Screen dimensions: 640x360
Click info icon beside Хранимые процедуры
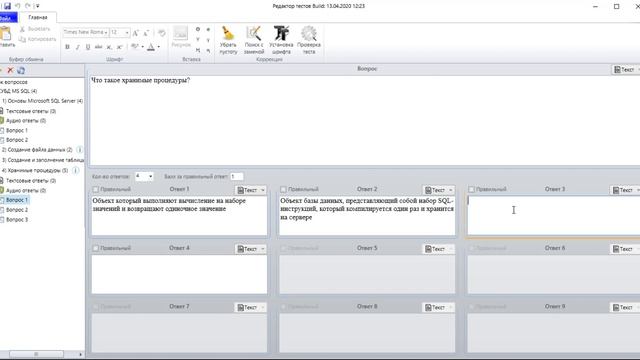(76, 170)
